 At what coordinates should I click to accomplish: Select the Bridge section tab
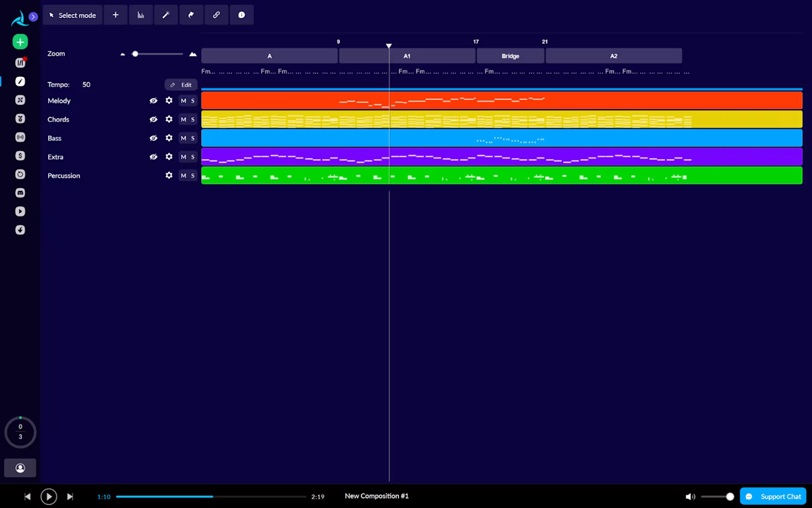click(x=510, y=56)
